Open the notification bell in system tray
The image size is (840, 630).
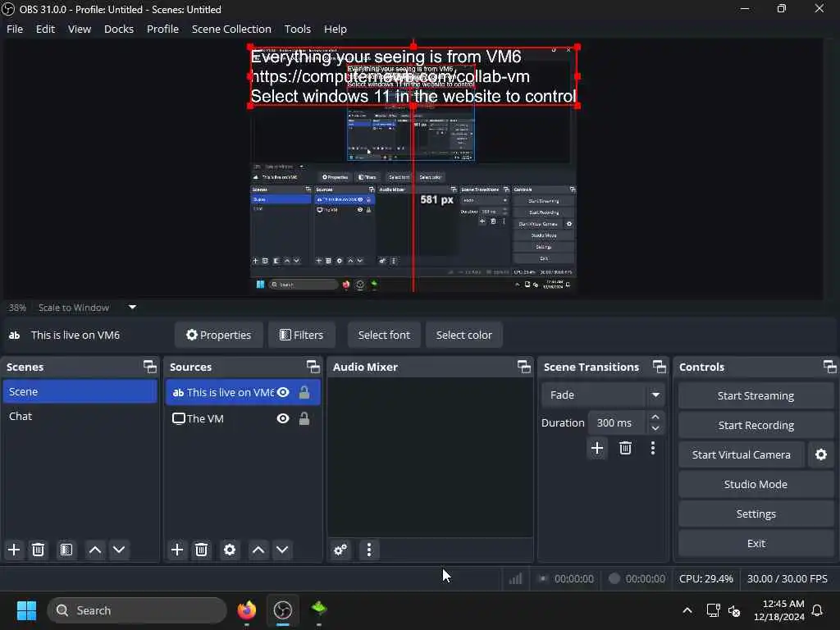817,610
